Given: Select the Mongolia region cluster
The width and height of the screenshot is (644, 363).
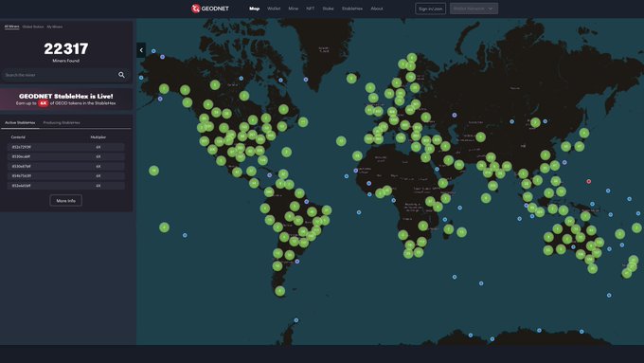Looking at the screenshot, I should click(x=535, y=122).
